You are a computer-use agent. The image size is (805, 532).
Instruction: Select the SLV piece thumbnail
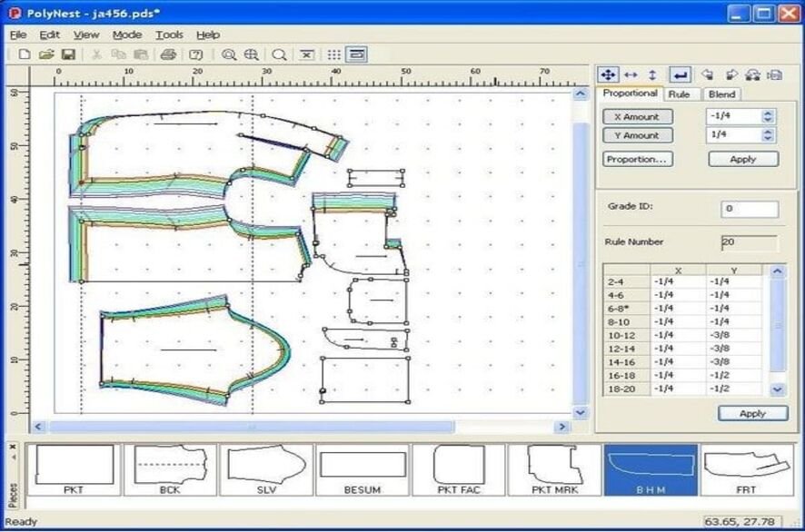(x=264, y=469)
